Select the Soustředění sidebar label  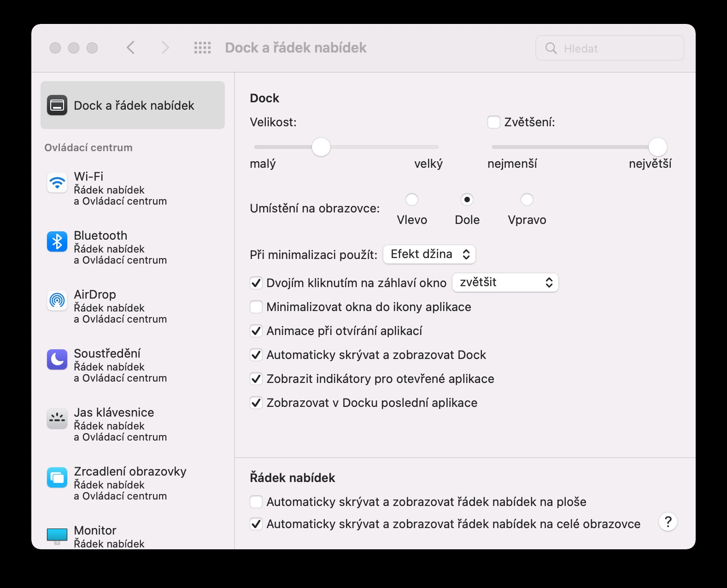[107, 353]
